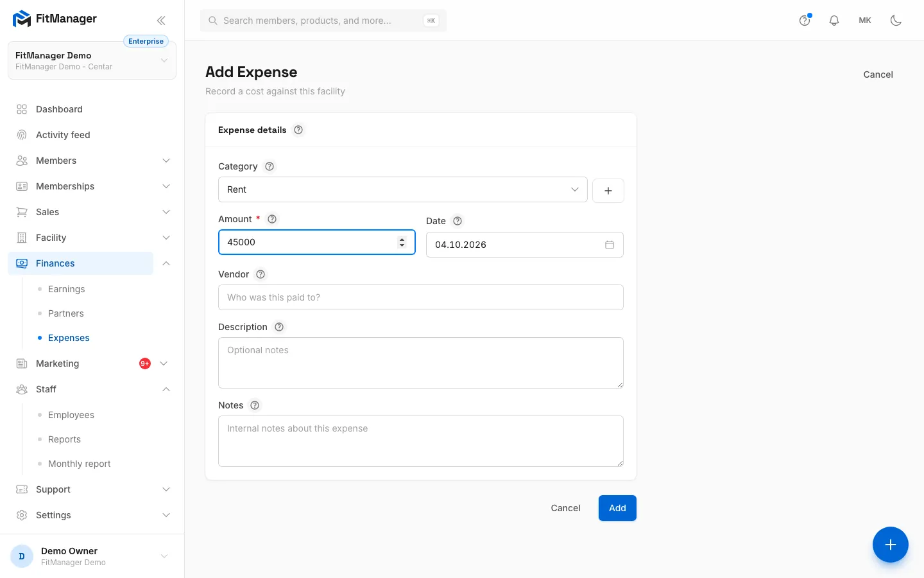Open the MK user avatar menu

(x=865, y=21)
